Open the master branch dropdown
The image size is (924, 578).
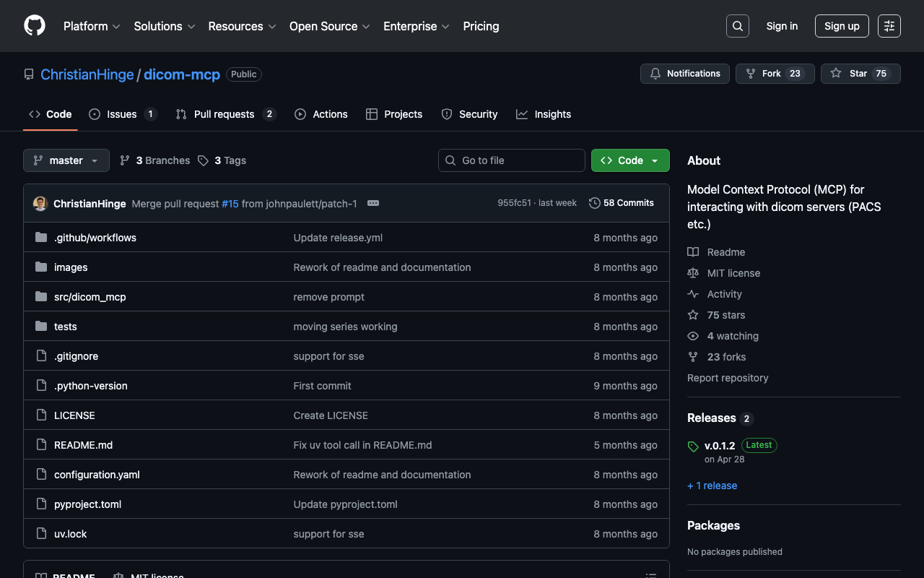tap(66, 160)
